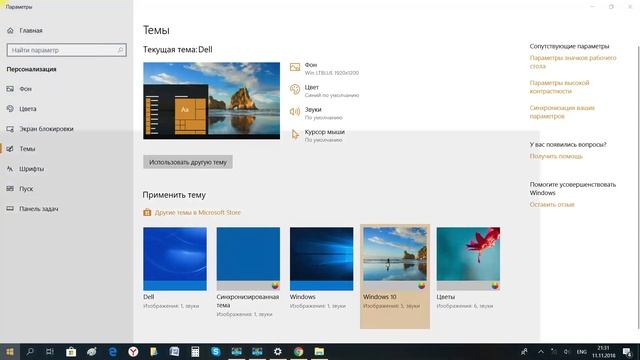640x360 pixels.
Task: Go to Экран блокировки settings
Action: pyautogui.click(x=40, y=129)
